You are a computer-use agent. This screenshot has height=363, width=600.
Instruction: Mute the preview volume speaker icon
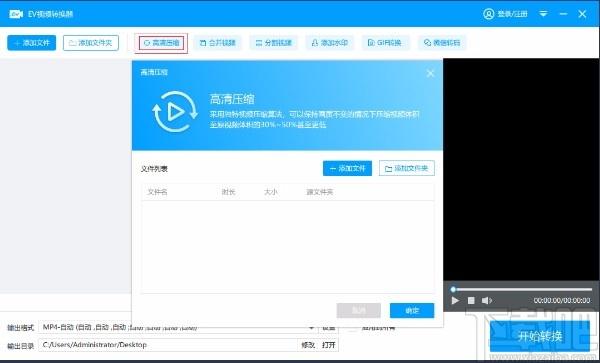pos(487,301)
